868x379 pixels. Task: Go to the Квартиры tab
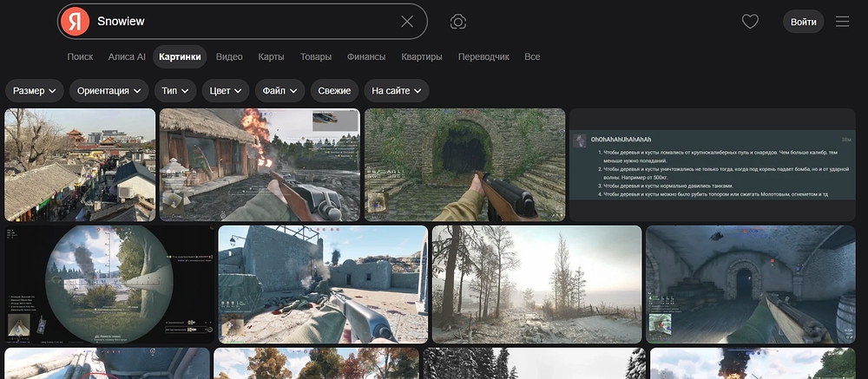coord(422,56)
